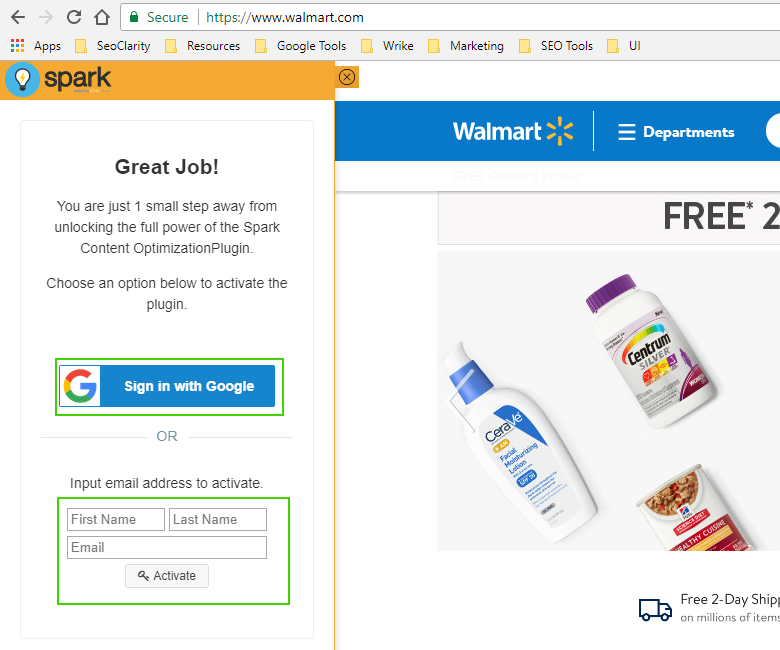The image size is (780, 650).
Task: Reload the page with the refresh icon
Action: tap(74, 17)
